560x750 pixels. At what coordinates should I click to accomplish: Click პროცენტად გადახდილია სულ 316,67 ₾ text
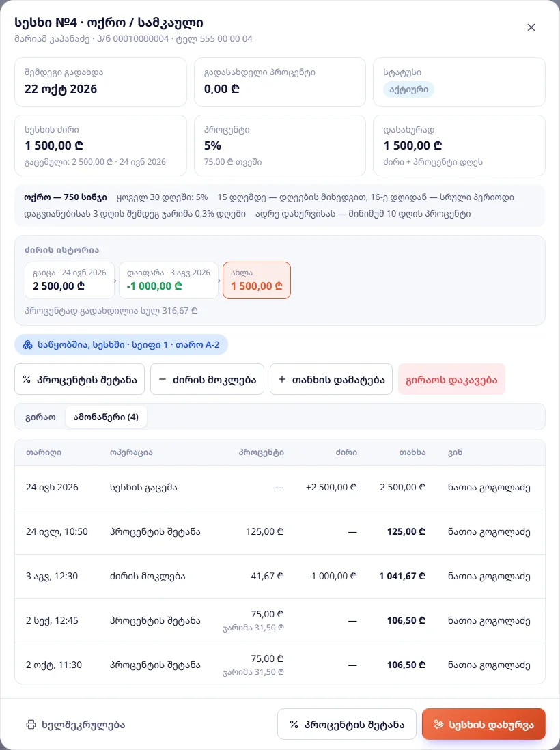pyautogui.click(x=111, y=311)
